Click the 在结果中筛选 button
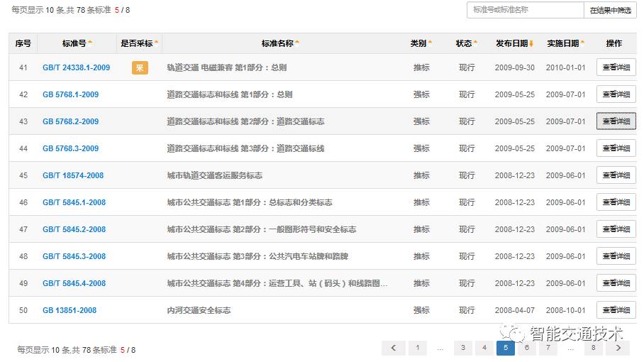Image resolution: width=644 pixels, height=362 pixels. point(611,10)
